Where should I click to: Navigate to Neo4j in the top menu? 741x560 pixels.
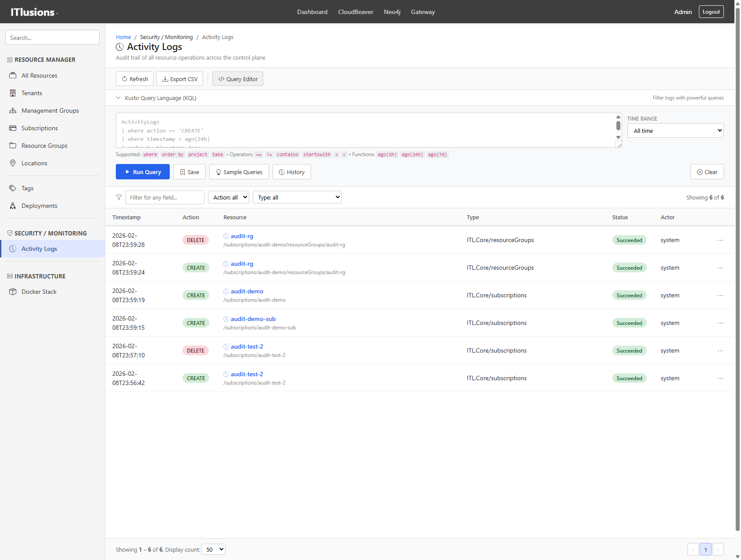pos(392,12)
